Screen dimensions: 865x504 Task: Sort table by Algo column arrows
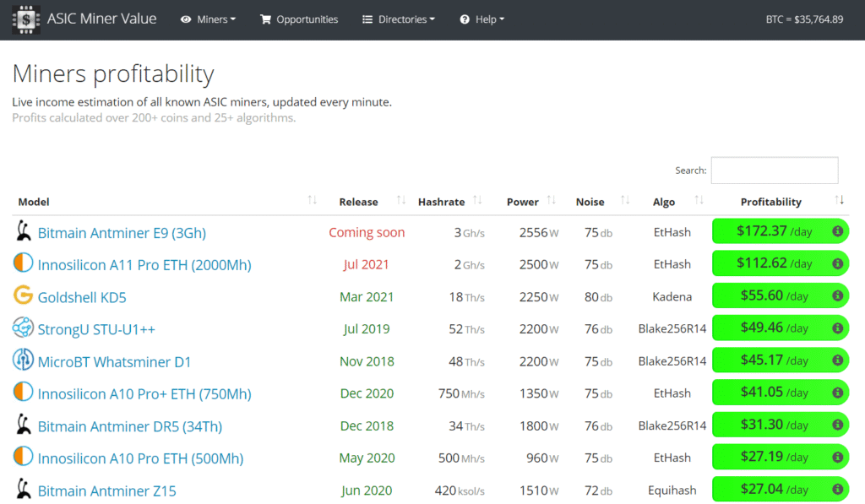[699, 200]
